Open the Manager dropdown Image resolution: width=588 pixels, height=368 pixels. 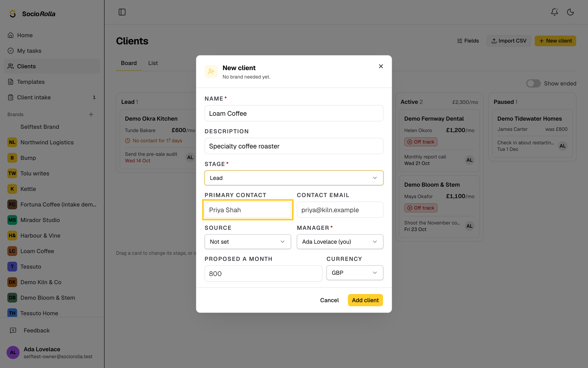click(340, 242)
